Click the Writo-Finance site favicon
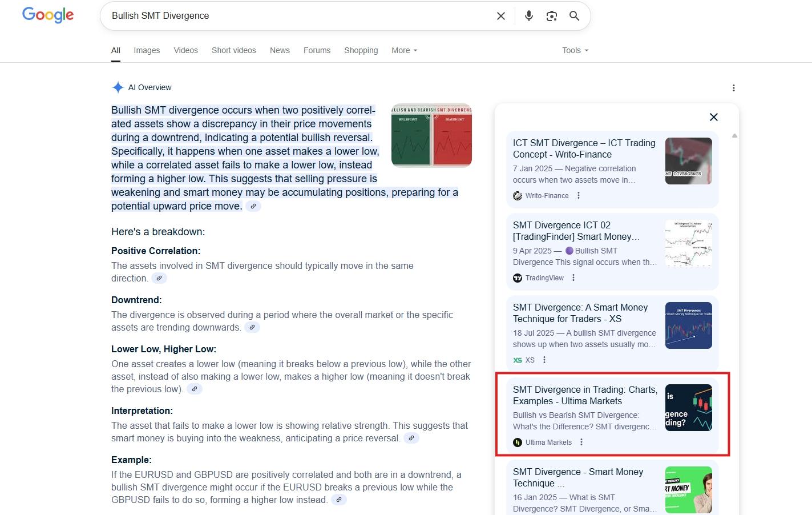812x515 pixels. tap(518, 196)
